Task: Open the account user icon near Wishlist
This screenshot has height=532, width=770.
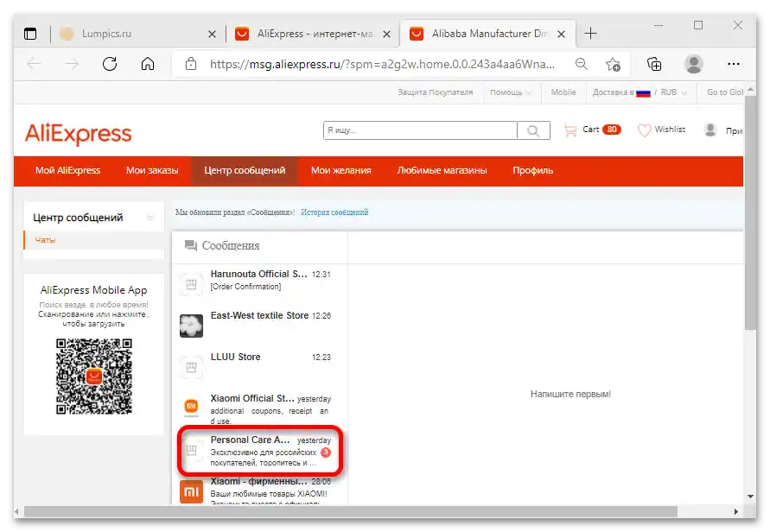Action: pyautogui.click(x=710, y=130)
